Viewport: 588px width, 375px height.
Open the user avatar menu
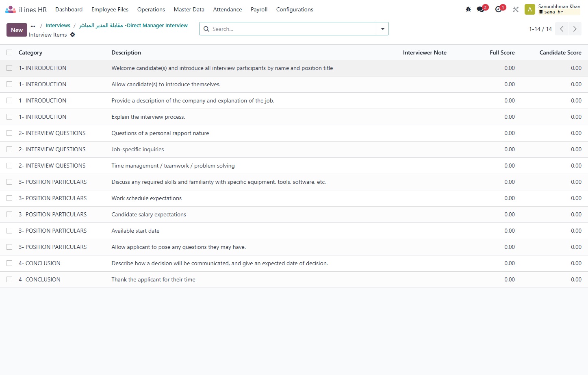[530, 9]
